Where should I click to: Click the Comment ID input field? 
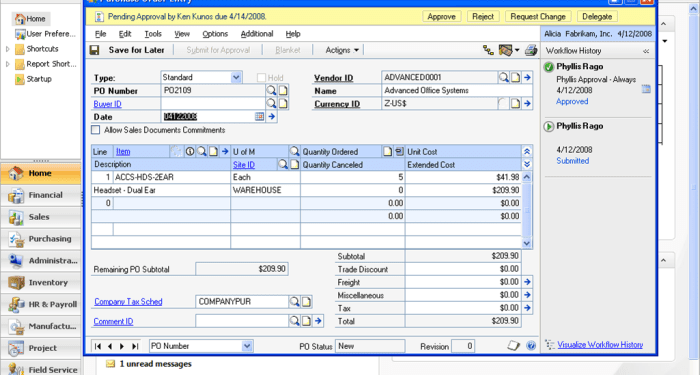[242, 321]
